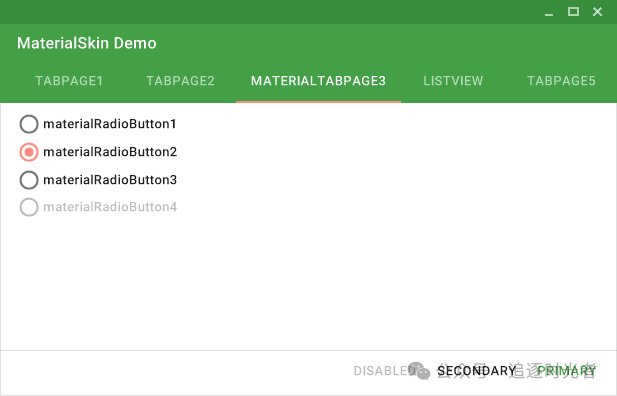Image resolution: width=617 pixels, height=396 pixels.
Task: Maximize the MaterialSkin Demo window
Action: pos(573,12)
